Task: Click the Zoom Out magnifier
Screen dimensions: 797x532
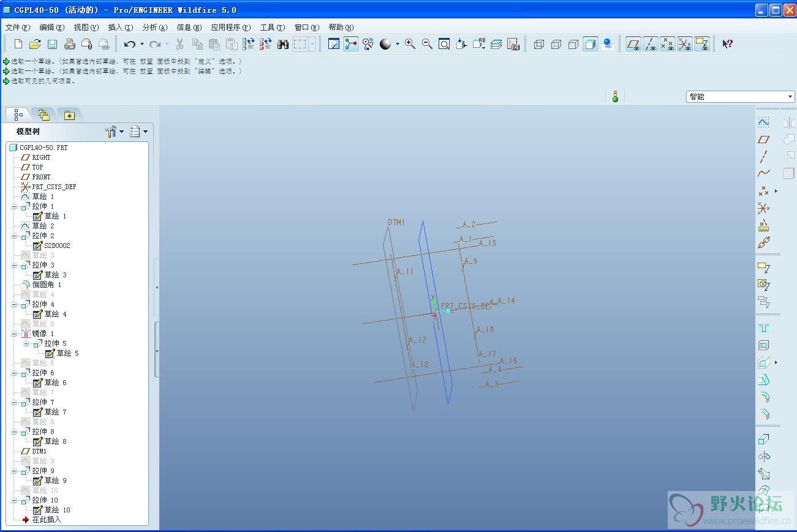Action: coord(427,44)
